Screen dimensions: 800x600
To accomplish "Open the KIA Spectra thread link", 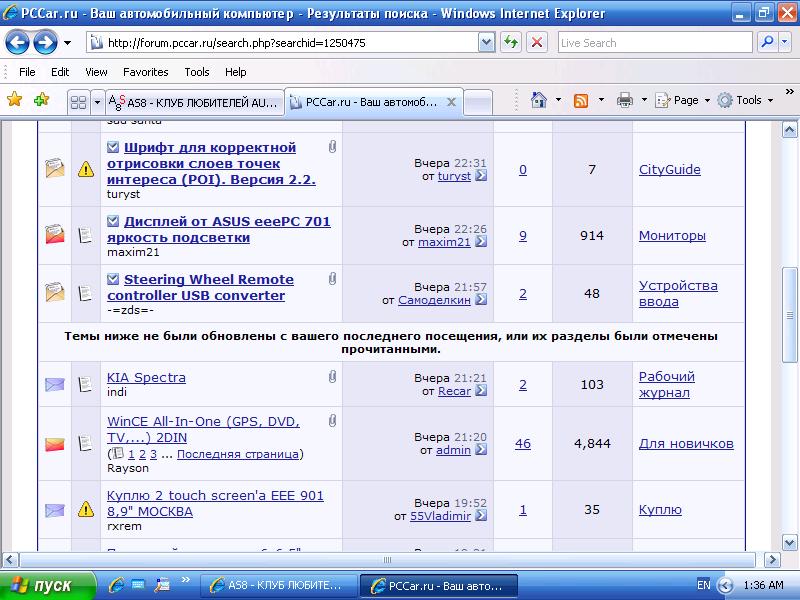I will coord(146,377).
